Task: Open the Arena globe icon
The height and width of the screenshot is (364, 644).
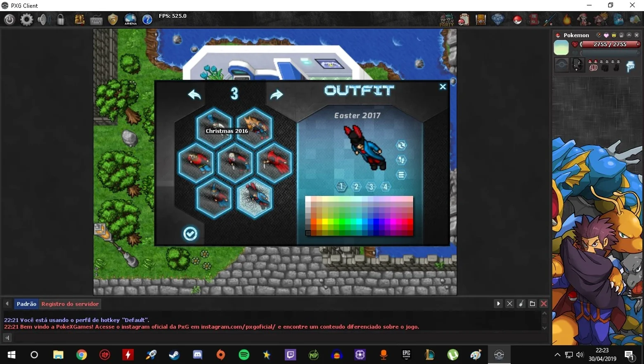Action: (x=130, y=19)
